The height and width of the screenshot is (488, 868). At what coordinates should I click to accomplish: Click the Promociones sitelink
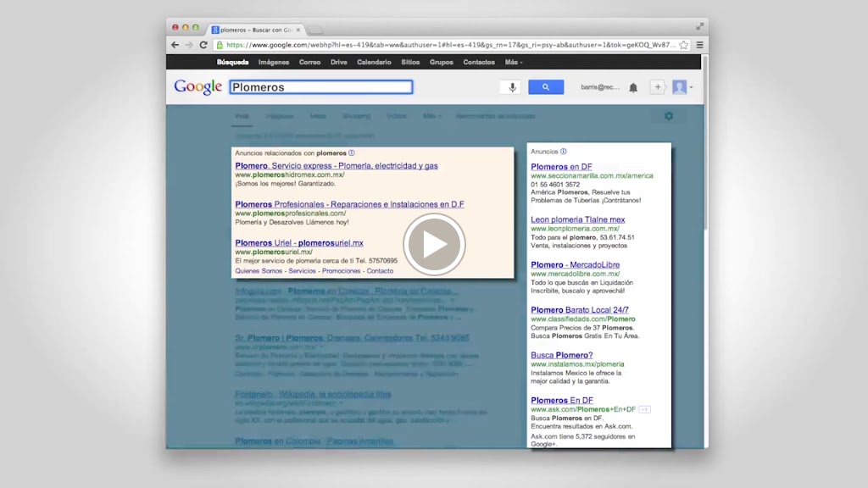(x=341, y=270)
